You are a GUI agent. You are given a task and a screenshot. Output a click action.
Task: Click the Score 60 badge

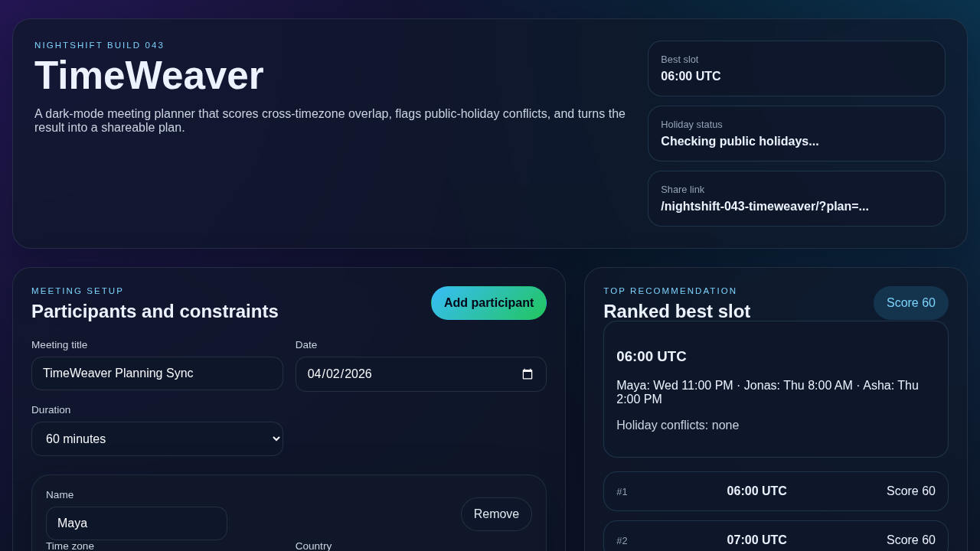910,303
